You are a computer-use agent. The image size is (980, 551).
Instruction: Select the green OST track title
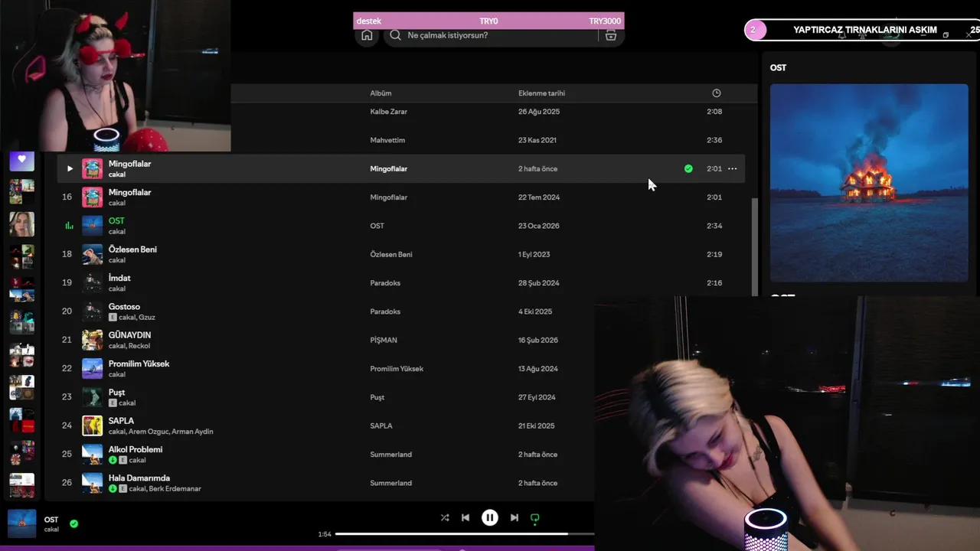coord(116,221)
